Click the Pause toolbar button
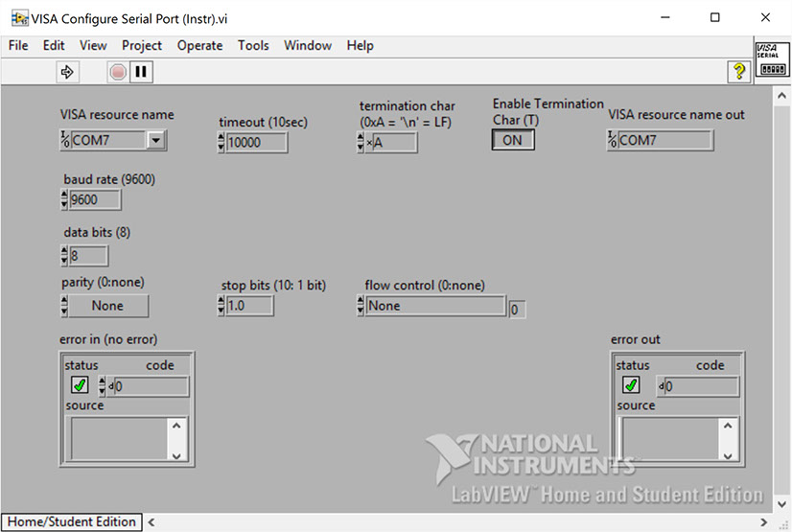Viewport: 792px width, 532px height. [142, 72]
